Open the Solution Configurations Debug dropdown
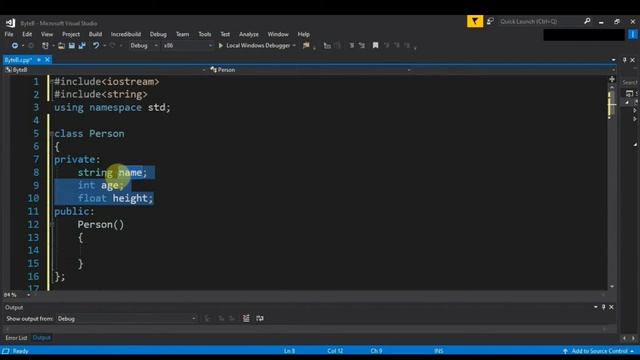This screenshot has height=360, width=640. [x=143, y=46]
